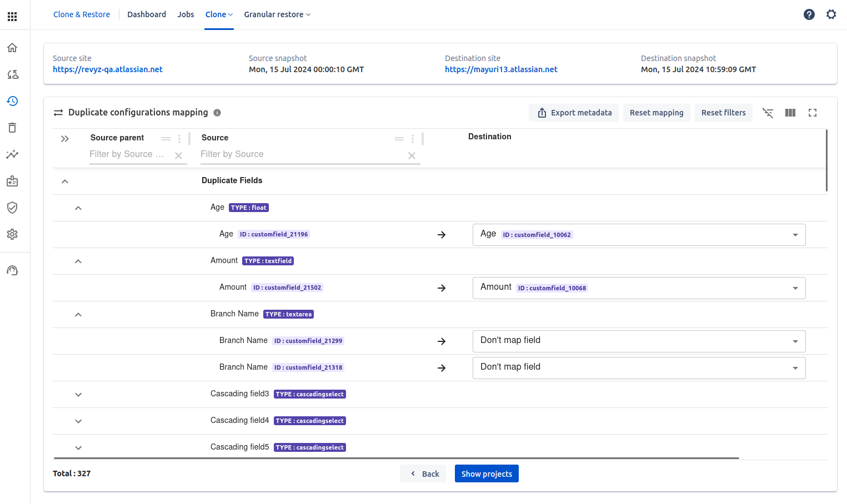Image resolution: width=847 pixels, height=504 pixels.
Task: Click the Home icon in sidebar
Action: pyautogui.click(x=12, y=48)
